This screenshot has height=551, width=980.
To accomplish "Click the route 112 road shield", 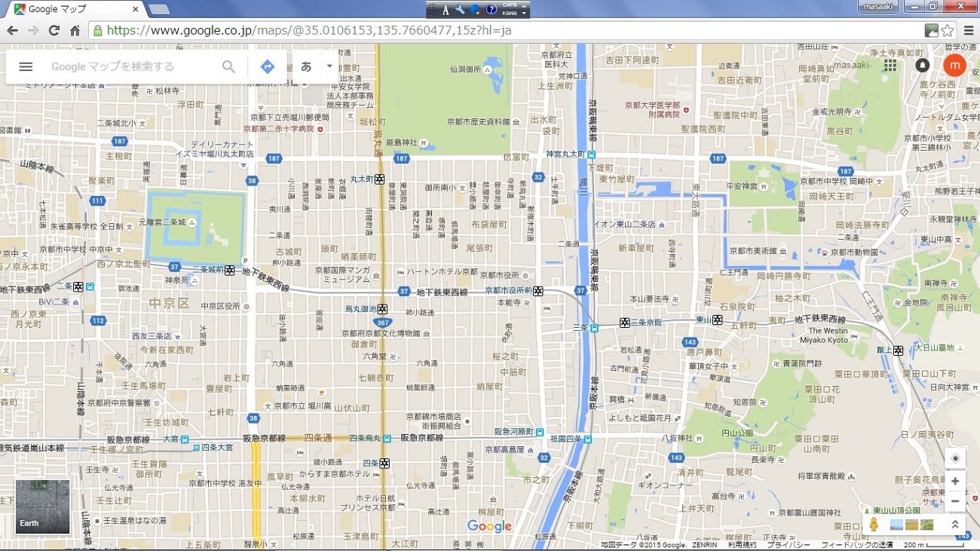I will [x=97, y=320].
